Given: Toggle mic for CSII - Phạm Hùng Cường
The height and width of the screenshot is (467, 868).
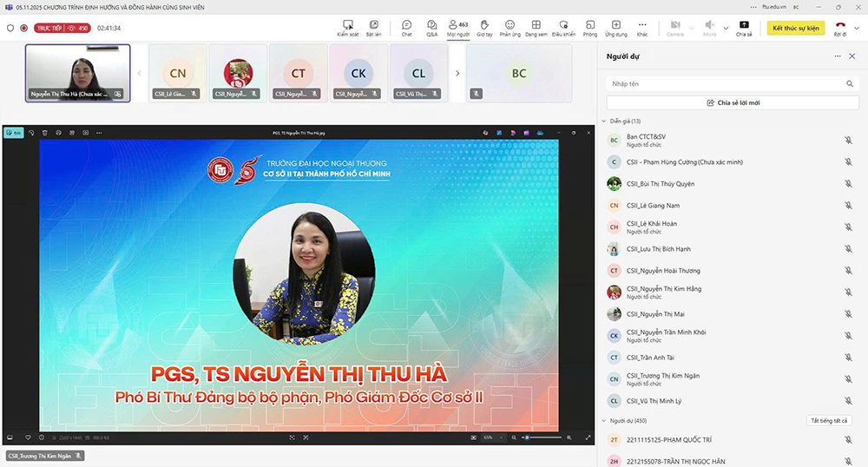Looking at the screenshot, I should (848, 162).
